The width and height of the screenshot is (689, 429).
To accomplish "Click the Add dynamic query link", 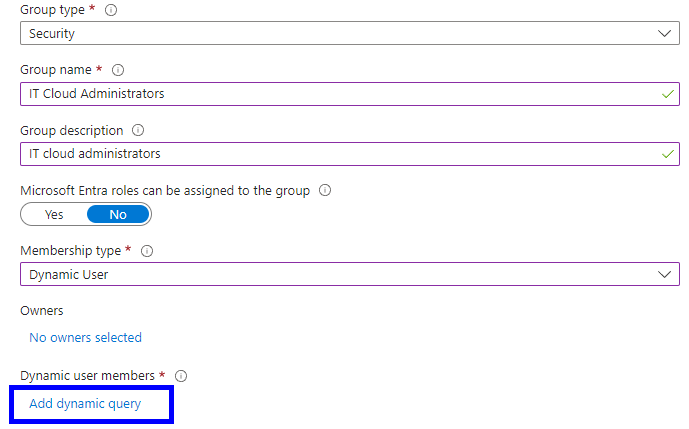I will 85,404.
